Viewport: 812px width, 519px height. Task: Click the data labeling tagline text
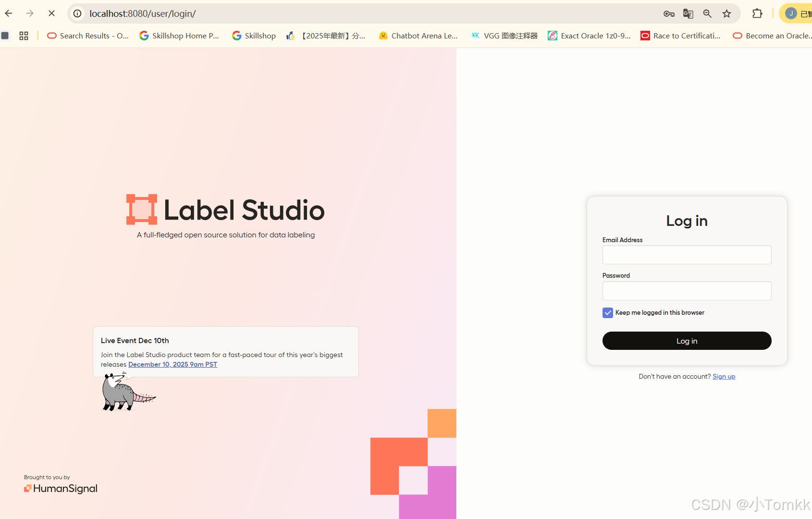tap(226, 235)
